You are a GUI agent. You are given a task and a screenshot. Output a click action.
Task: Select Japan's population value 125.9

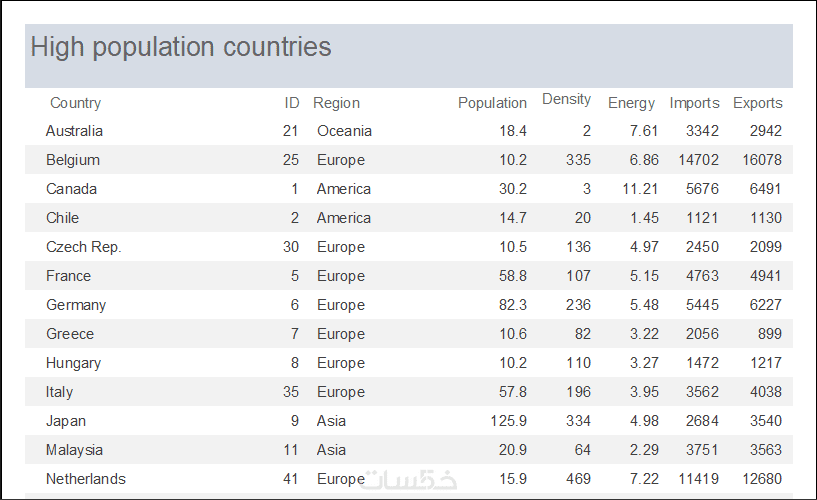[507, 421]
